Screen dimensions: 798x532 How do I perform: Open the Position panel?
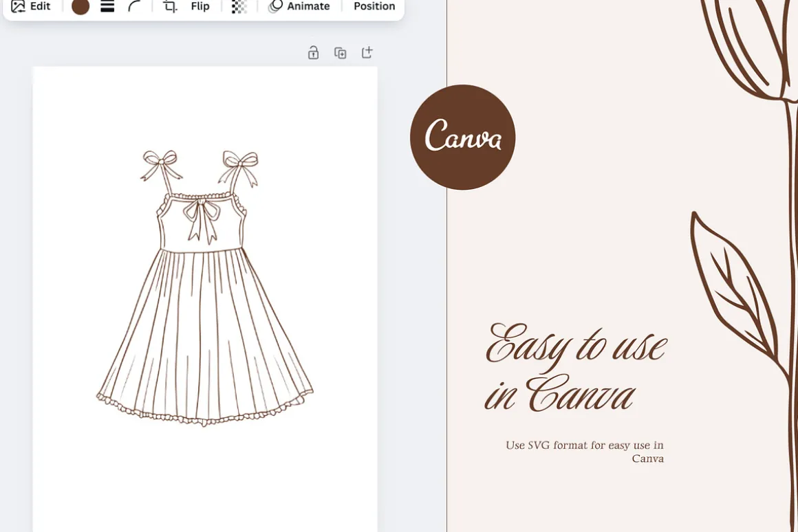coord(374,6)
